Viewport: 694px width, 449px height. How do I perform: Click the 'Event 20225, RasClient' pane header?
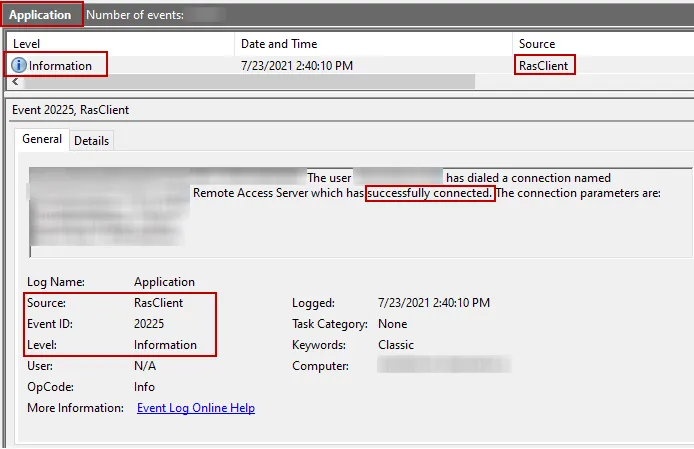click(x=71, y=110)
